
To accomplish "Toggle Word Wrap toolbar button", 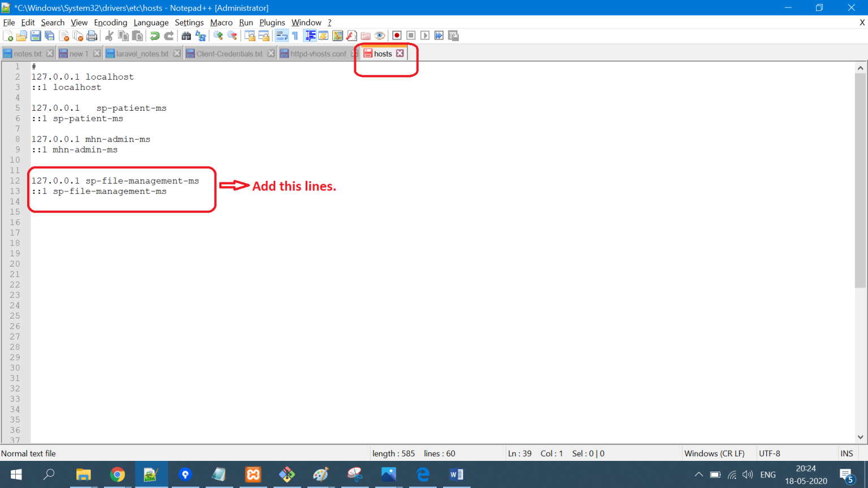I will coord(281,36).
